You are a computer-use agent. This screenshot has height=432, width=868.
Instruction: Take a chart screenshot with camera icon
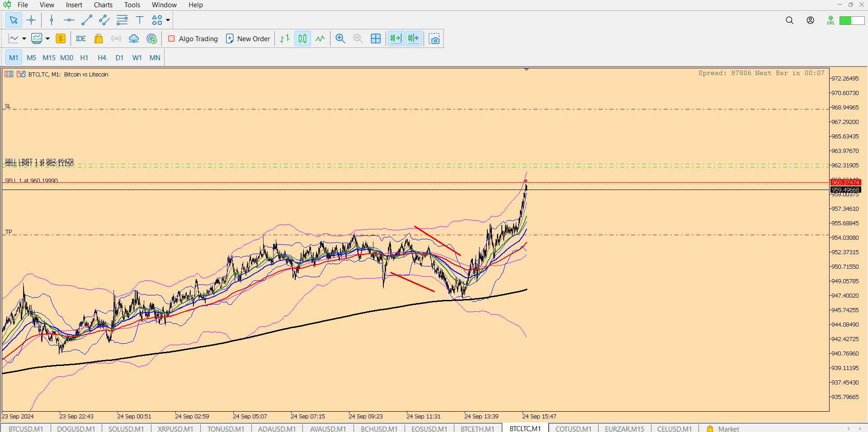pos(434,39)
